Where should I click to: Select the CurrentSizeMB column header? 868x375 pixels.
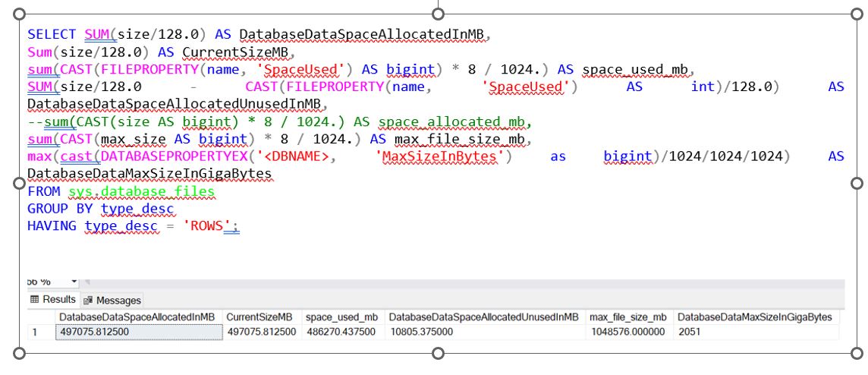(x=259, y=317)
